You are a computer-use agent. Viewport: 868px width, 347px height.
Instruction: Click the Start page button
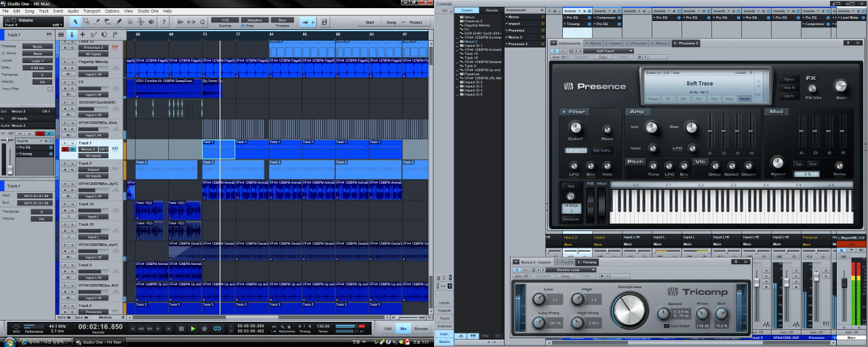pyautogui.click(x=370, y=22)
